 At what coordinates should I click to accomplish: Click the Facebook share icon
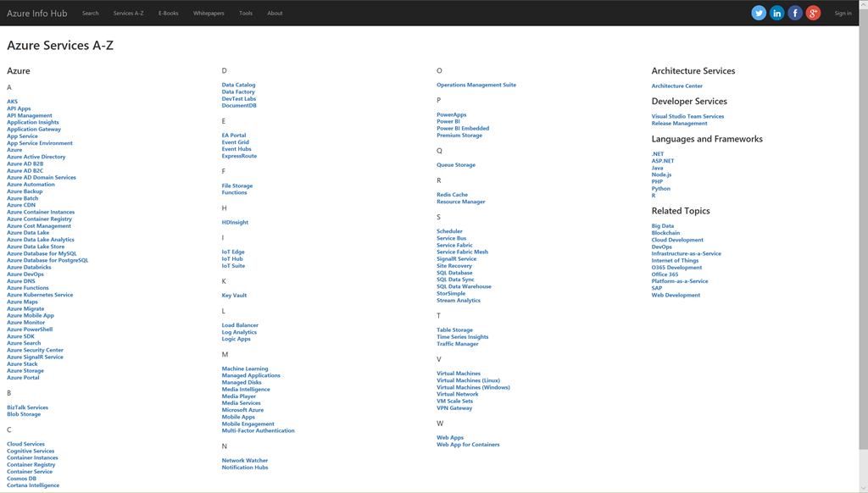(795, 13)
